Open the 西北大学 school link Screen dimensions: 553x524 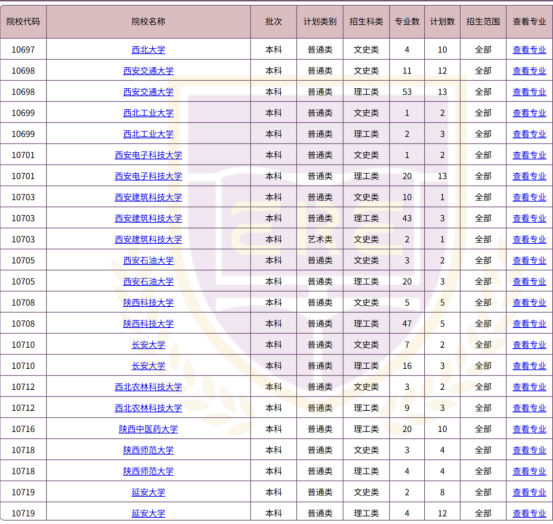coord(148,50)
